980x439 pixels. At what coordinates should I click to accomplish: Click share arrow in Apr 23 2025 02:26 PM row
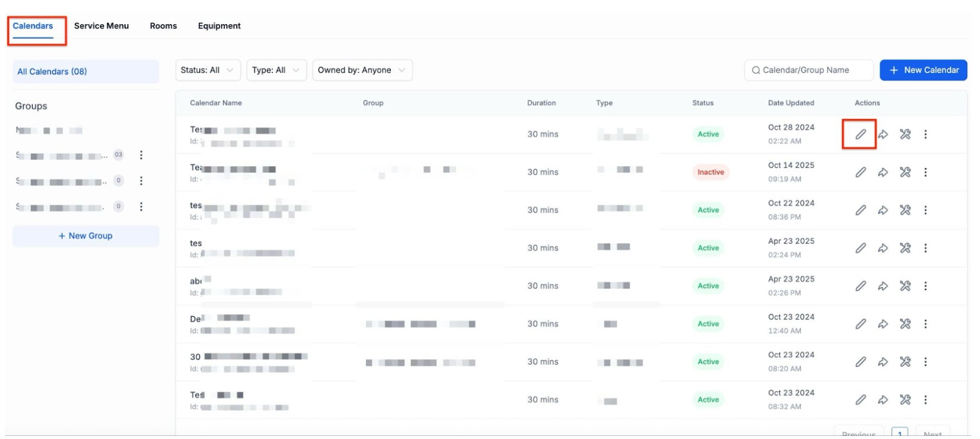point(883,286)
